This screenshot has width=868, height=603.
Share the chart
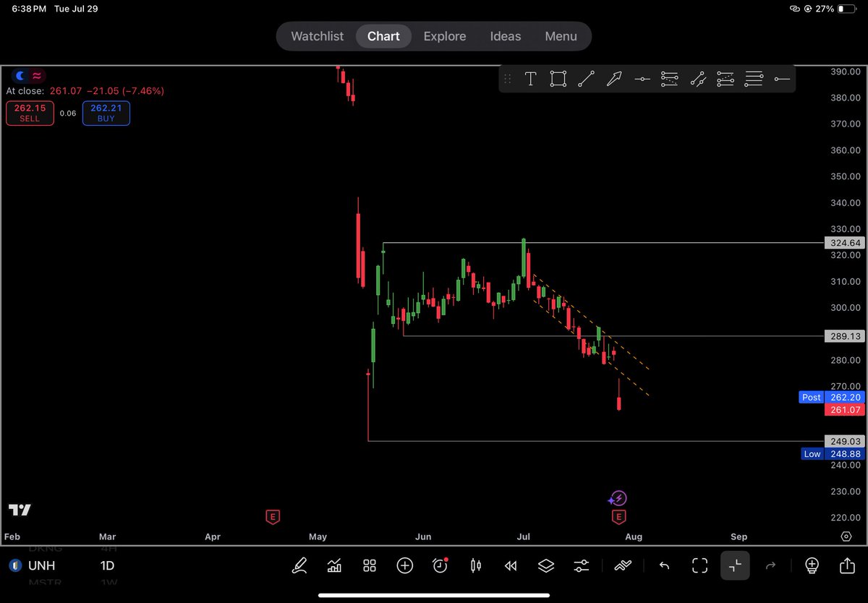[x=847, y=565]
